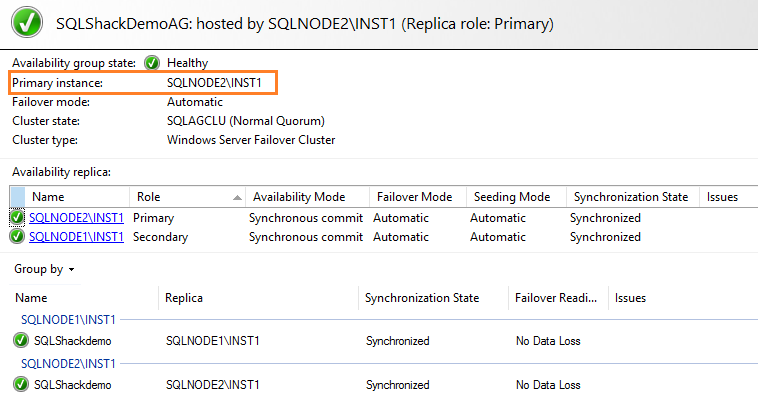The width and height of the screenshot is (758, 401).
Task: Open the SQLNODE2\INST1 replica link
Action: (76, 217)
